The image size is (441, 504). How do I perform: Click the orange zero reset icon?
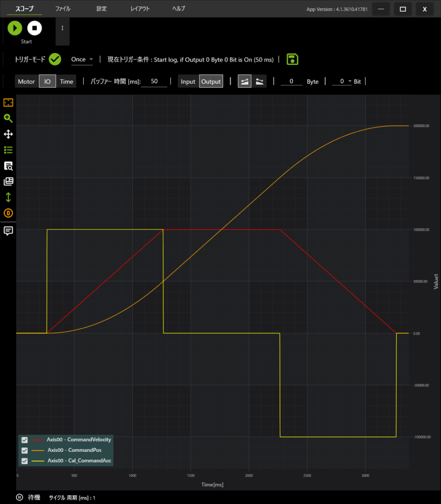click(x=8, y=213)
